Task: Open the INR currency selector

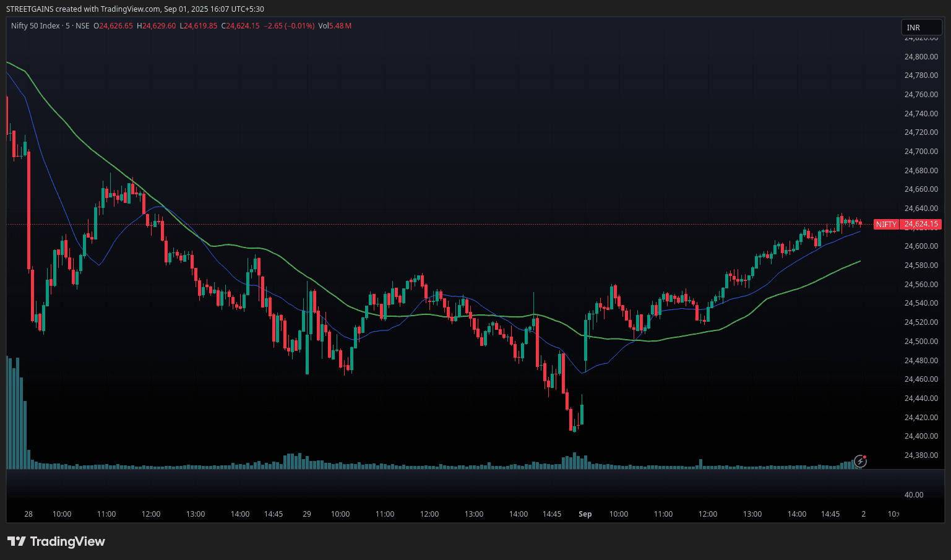Action: point(921,27)
